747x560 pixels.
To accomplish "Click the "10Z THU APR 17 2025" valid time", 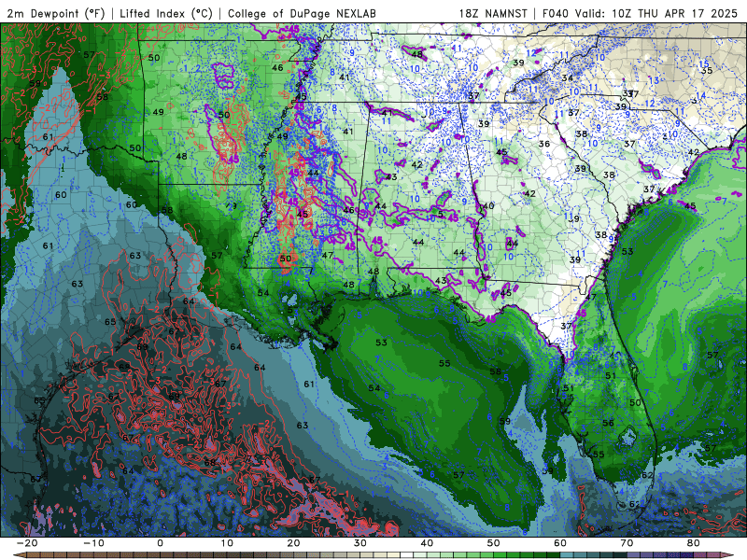I will coord(674,13).
